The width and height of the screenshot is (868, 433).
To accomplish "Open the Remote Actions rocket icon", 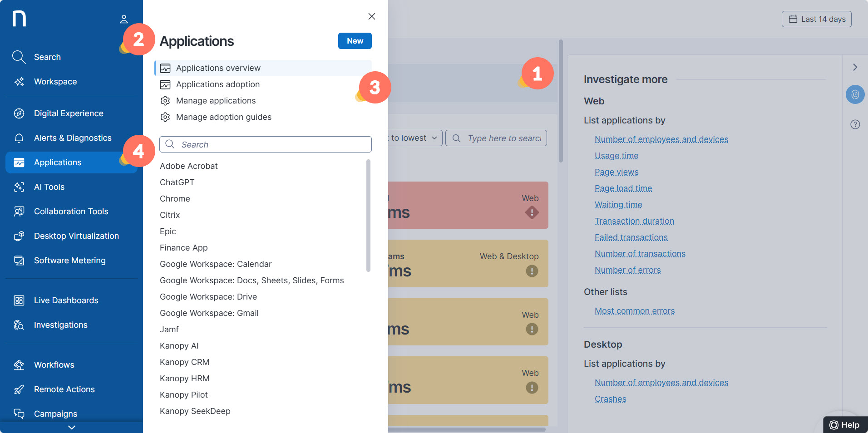I will tap(19, 389).
